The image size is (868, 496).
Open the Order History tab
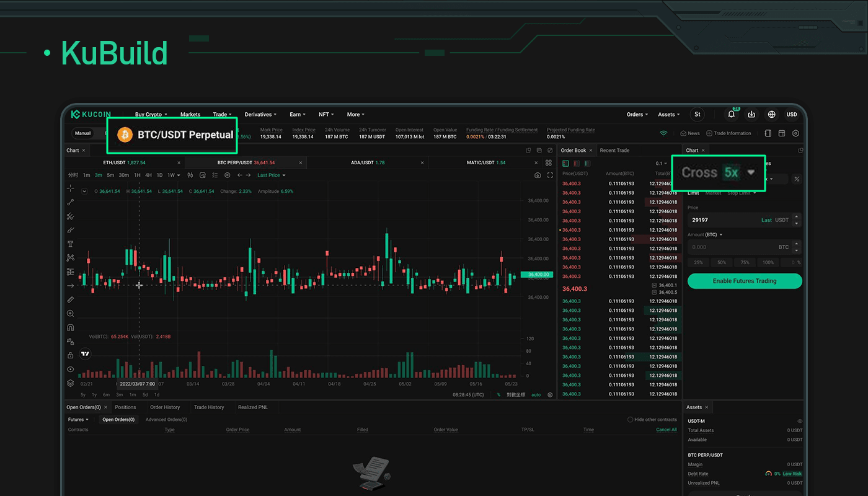point(165,407)
